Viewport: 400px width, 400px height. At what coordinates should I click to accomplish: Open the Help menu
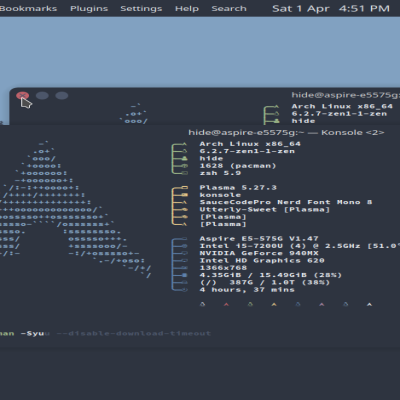(x=187, y=9)
